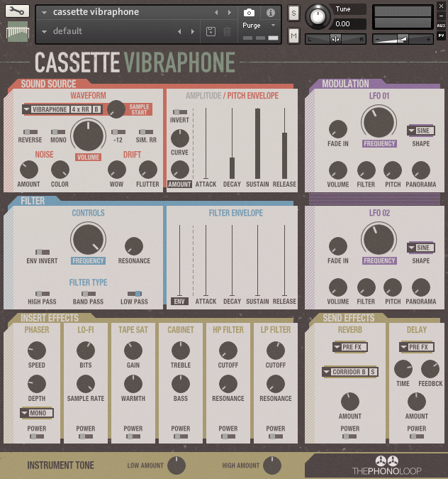
Task: Click the Low Amount tone knob
Action: coord(177,466)
